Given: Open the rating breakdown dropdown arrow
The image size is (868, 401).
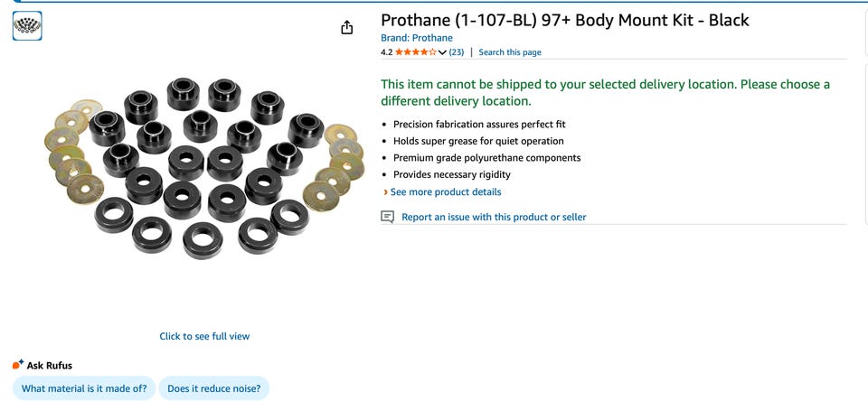Looking at the screenshot, I should click(442, 52).
